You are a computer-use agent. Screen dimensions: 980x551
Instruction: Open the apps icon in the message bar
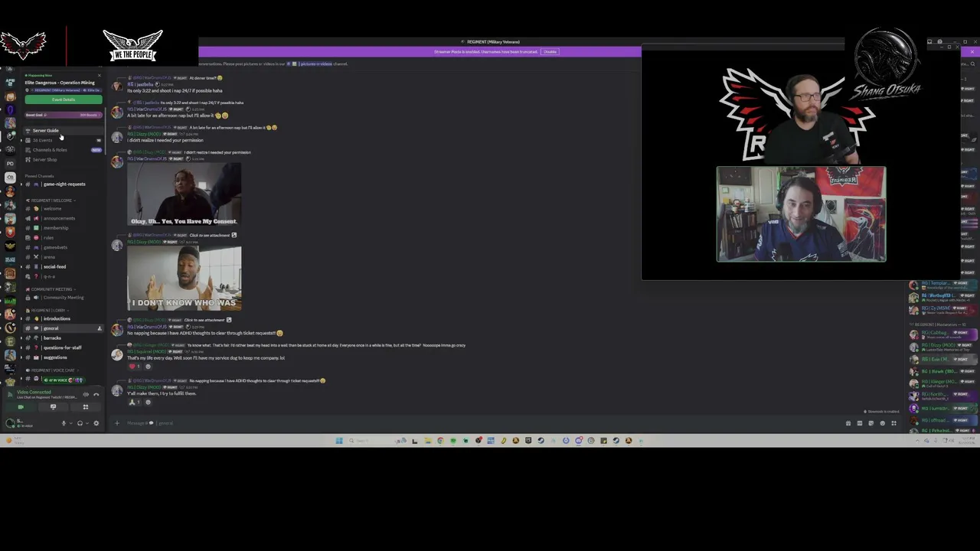tap(893, 423)
